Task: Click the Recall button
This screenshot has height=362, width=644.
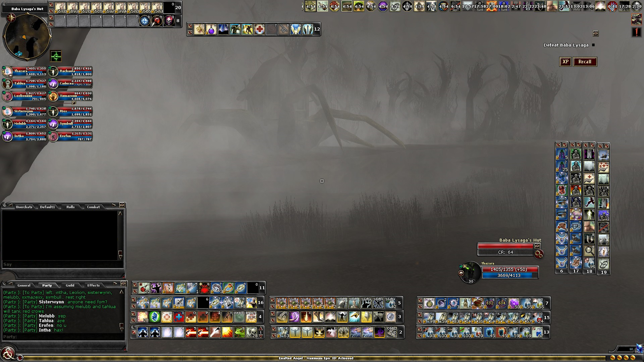Action: tap(585, 62)
